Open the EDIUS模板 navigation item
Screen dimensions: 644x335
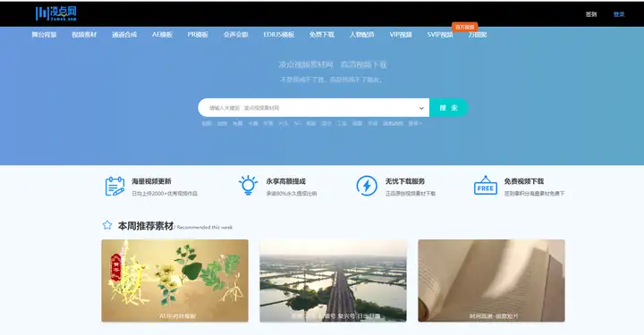279,35
